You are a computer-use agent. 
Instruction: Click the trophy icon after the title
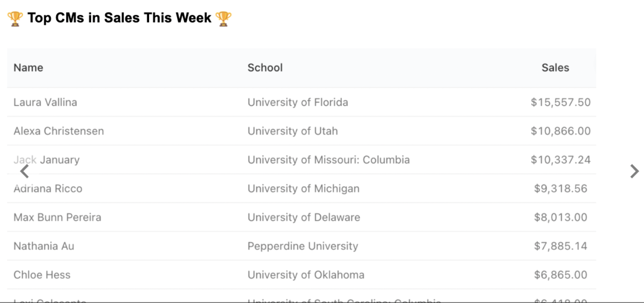coord(224,19)
